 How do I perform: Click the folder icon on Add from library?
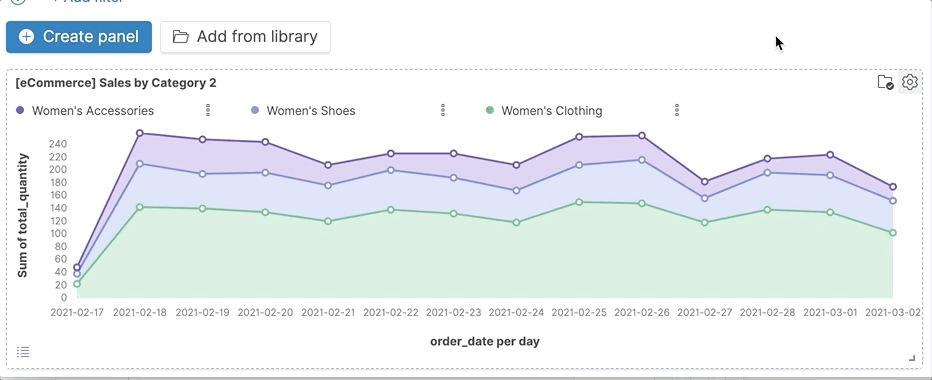pyautogui.click(x=181, y=37)
